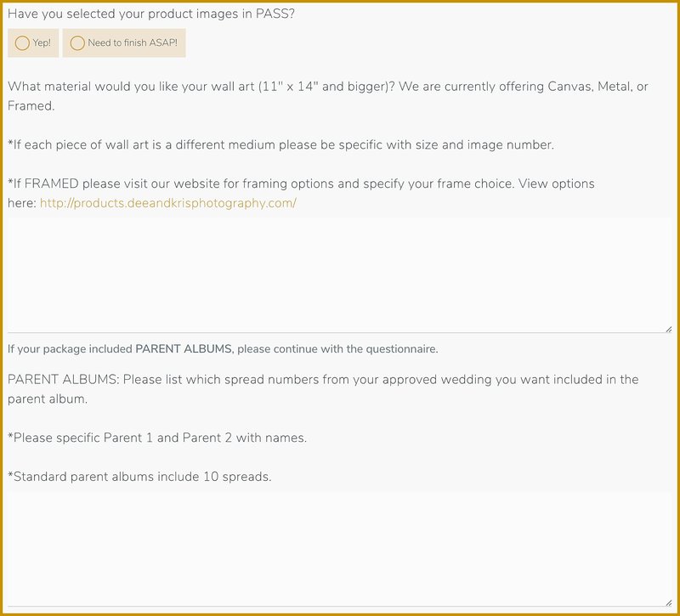Click the "Please specific Parent 1 and Parent 2" note

[157, 438]
